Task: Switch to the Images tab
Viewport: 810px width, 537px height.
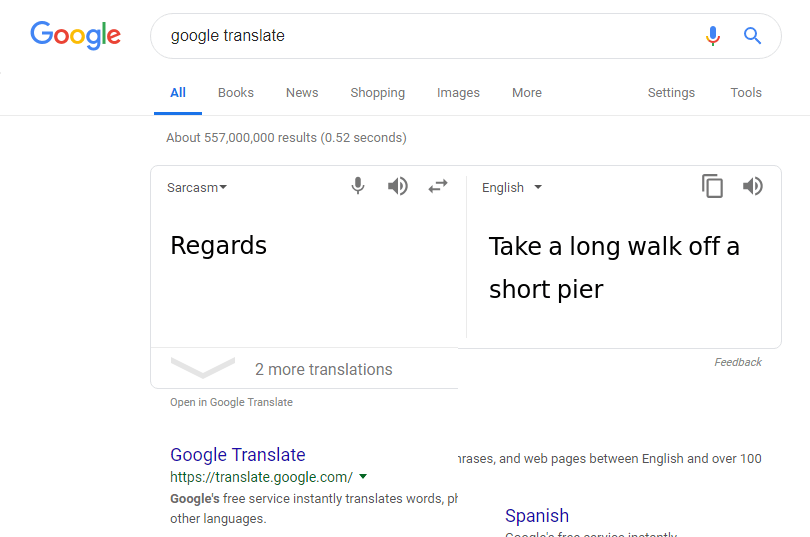Action: click(458, 92)
